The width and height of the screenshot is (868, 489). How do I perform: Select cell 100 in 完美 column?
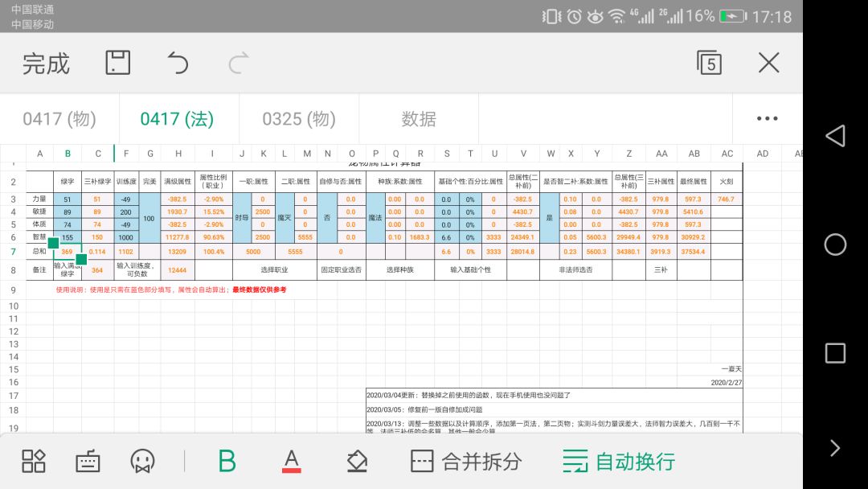tap(149, 218)
